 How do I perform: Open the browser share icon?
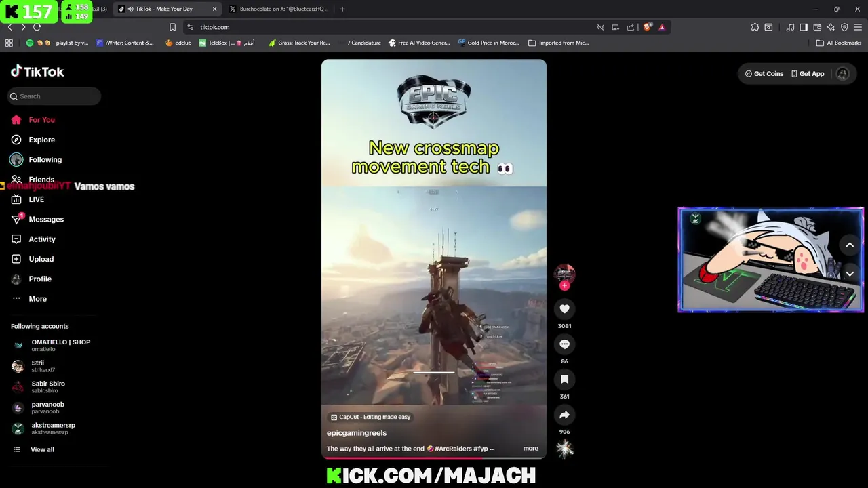pos(631,27)
